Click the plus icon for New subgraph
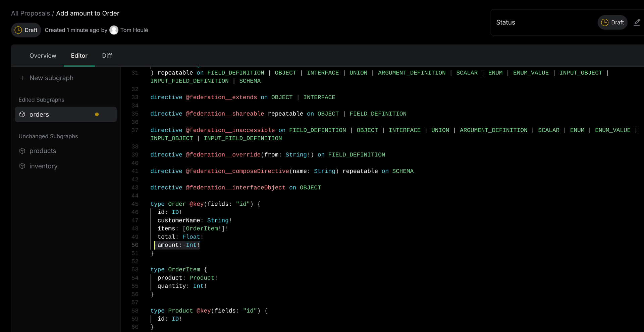 pyautogui.click(x=22, y=78)
